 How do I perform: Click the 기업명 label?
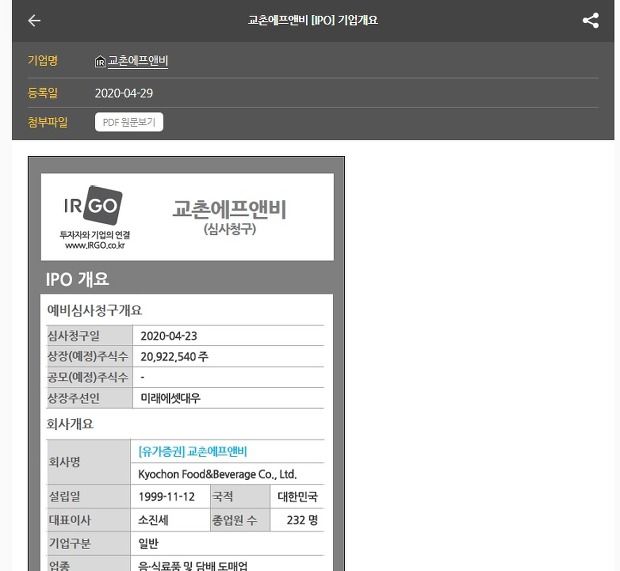pos(43,61)
